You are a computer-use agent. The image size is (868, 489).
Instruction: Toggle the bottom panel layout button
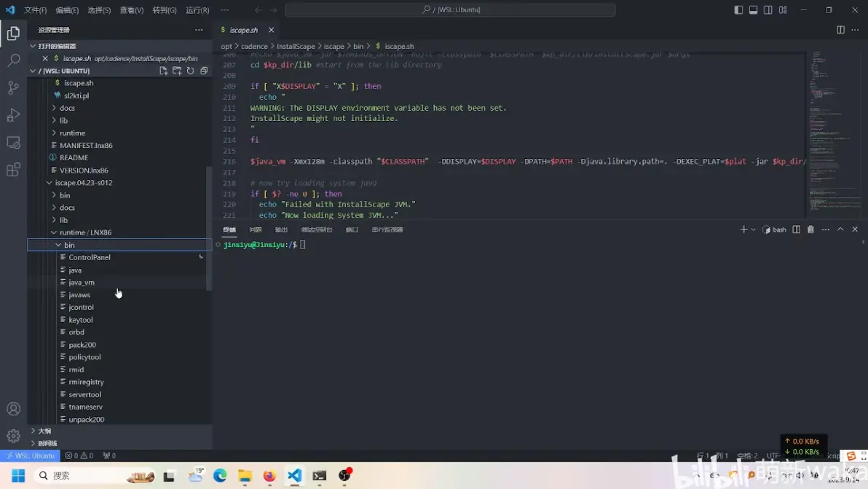click(754, 10)
